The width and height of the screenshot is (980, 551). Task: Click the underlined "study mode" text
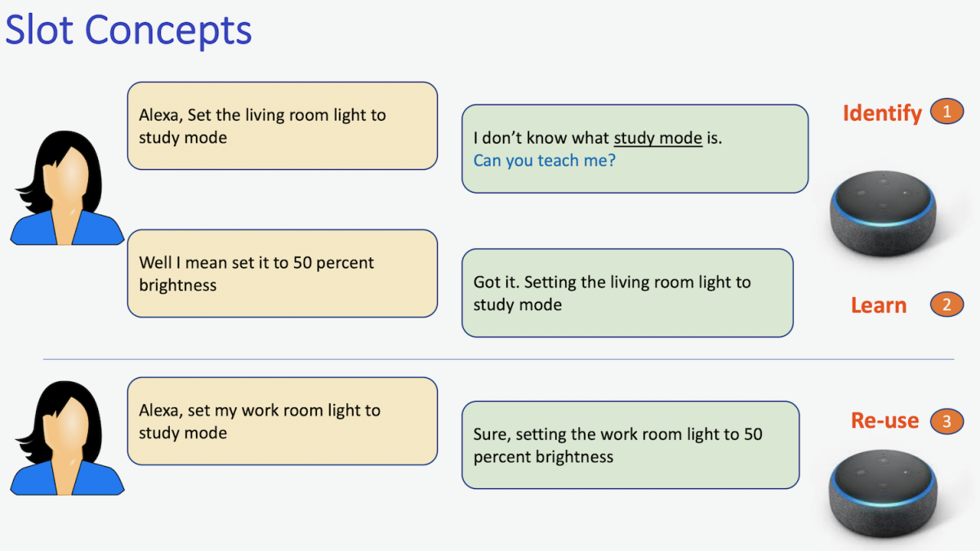tap(657, 138)
